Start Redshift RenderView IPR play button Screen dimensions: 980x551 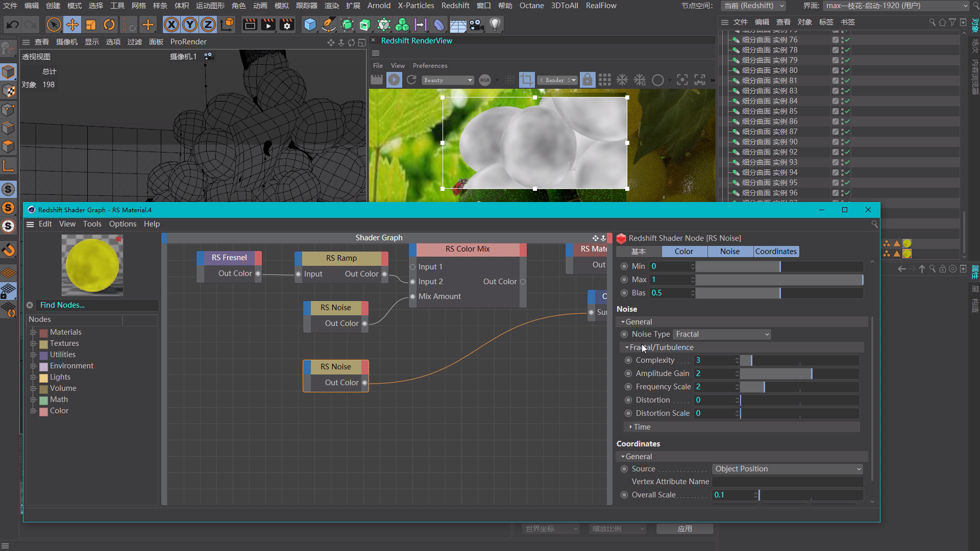[394, 80]
